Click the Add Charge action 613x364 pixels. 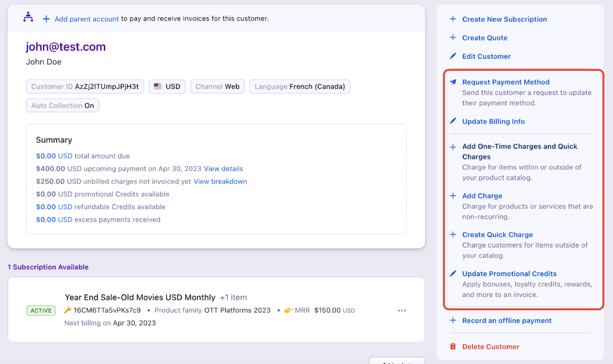click(x=482, y=196)
